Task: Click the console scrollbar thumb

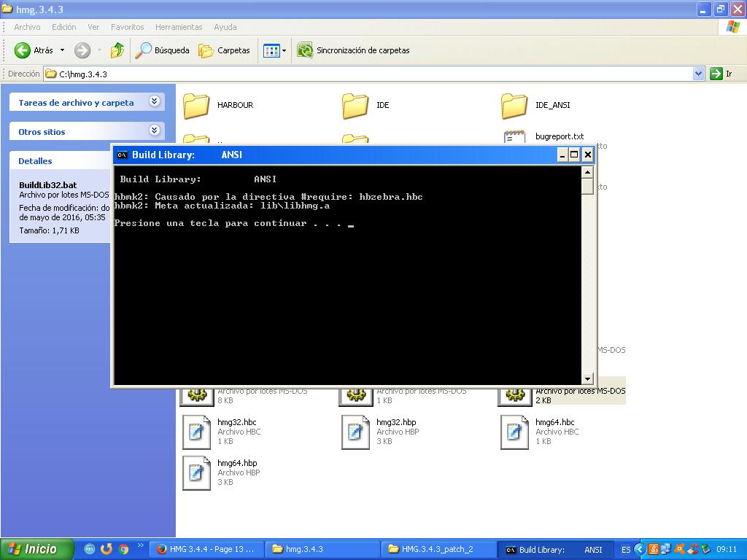Action: 587,186
